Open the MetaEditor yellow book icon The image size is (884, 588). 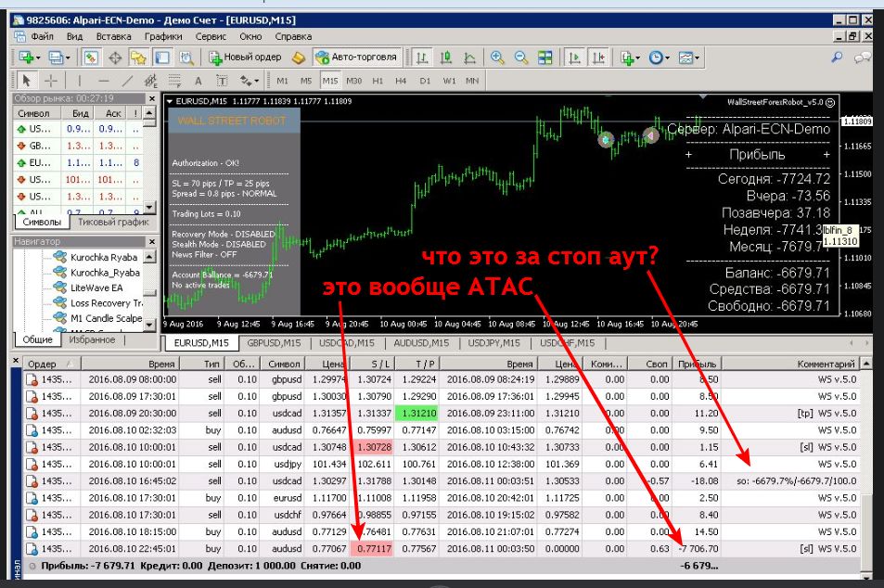pyautogui.click(x=299, y=57)
